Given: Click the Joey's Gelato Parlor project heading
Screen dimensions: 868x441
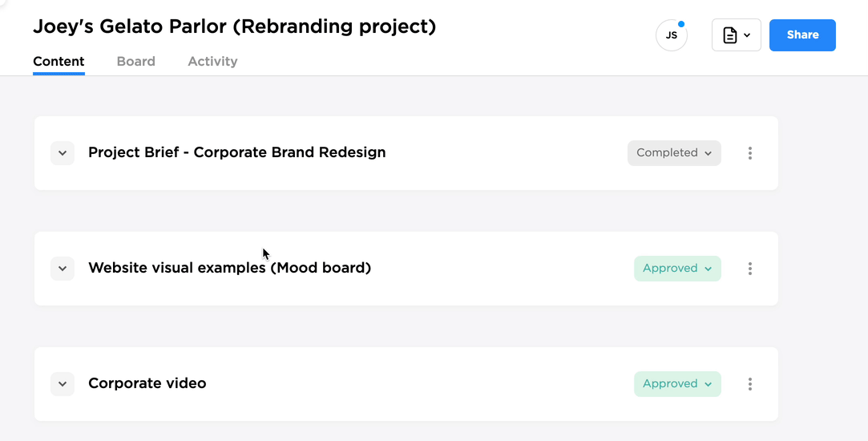Looking at the screenshot, I should pyautogui.click(x=234, y=26).
